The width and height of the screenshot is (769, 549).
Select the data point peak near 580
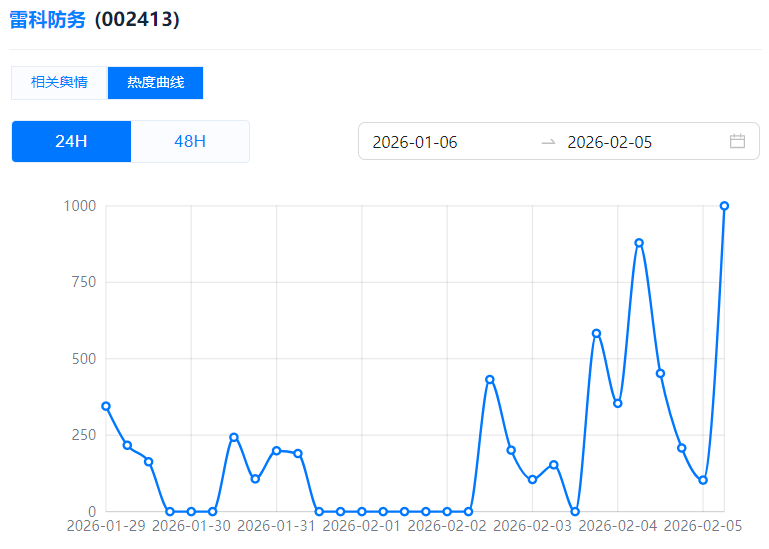[596, 333]
